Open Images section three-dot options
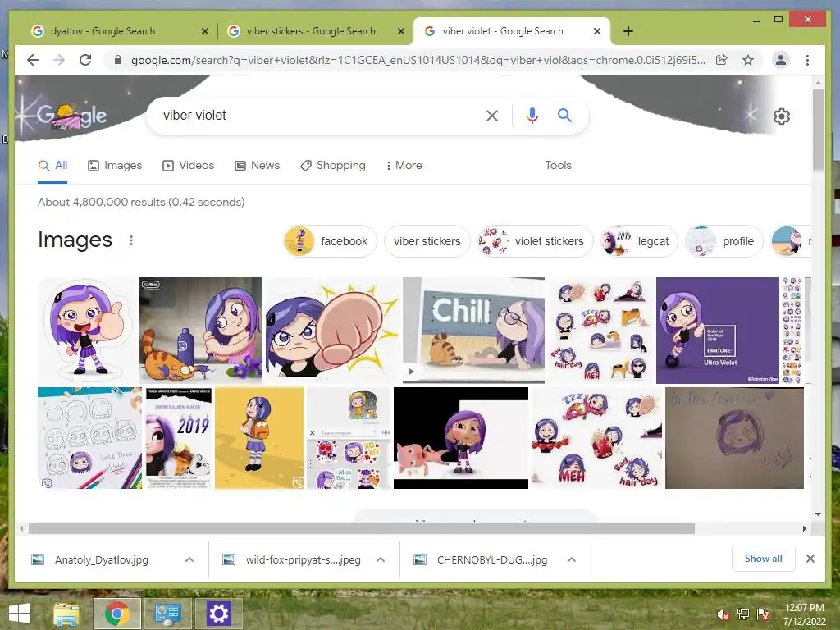Viewport: 840px width, 630px height. click(x=131, y=240)
